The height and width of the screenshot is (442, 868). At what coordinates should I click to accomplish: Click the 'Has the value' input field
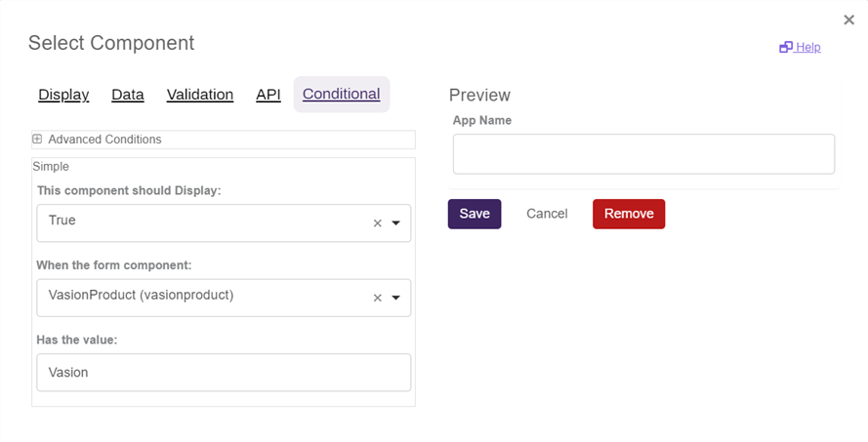pos(224,373)
